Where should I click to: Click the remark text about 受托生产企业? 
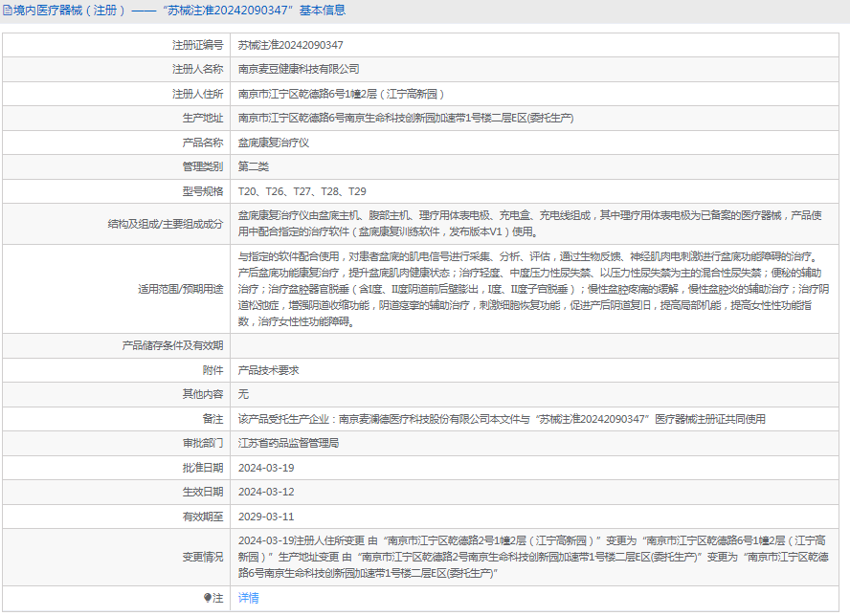pos(502,419)
